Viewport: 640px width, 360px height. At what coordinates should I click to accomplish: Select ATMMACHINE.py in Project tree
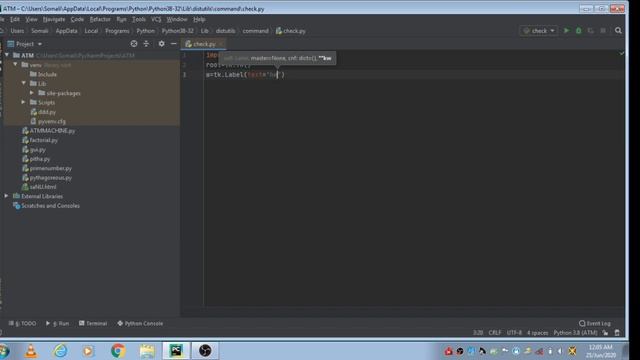click(x=52, y=131)
